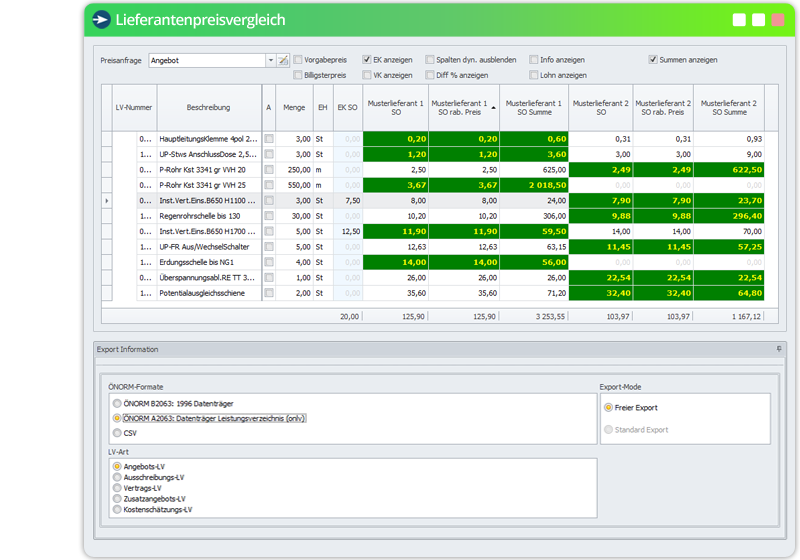Click green cell 622,50 in Musterlieferant 2 Summe
800x560 pixels.
coord(729,169)
